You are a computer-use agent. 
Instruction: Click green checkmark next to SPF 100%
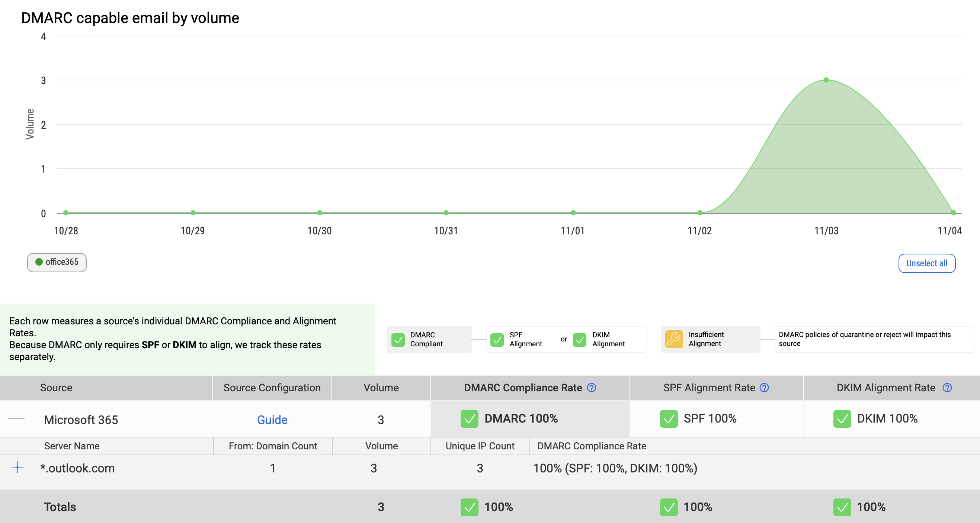click(x=669, y=419)
